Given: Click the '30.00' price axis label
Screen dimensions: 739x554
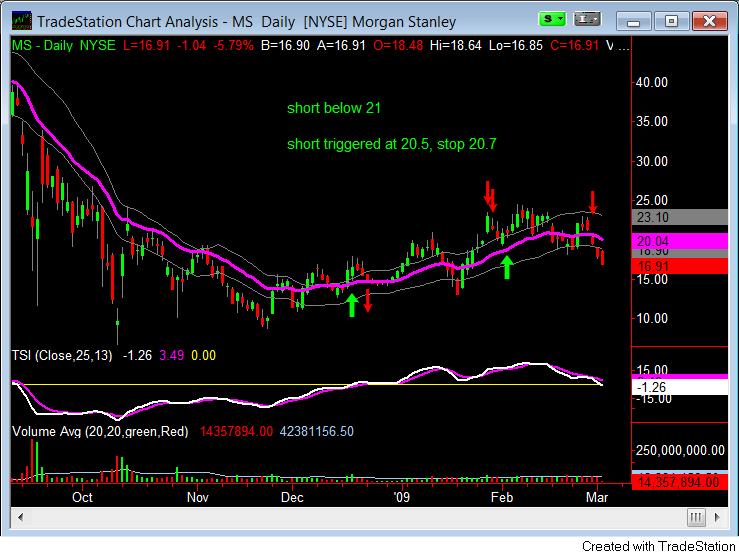Looking at the screenshot, I should tap(652, 161).
